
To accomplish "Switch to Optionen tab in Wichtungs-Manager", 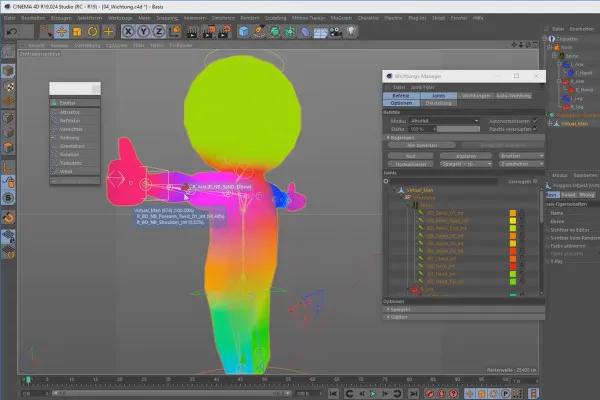I will pos(401,103).
